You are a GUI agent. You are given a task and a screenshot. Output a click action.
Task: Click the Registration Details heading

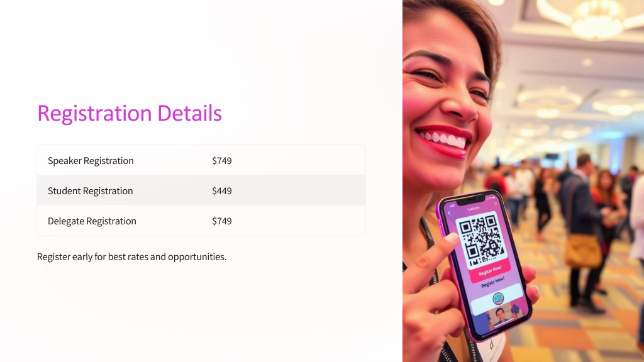click(130, 113)
